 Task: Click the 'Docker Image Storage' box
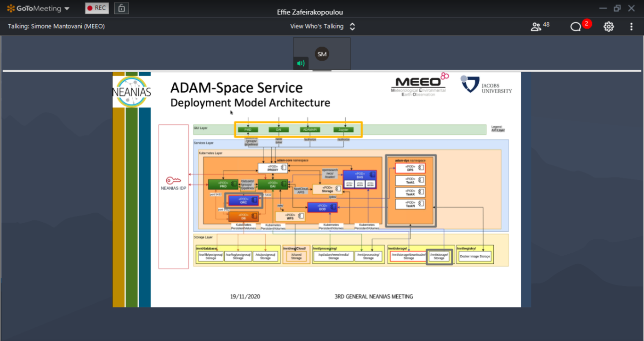coord(475,256)
